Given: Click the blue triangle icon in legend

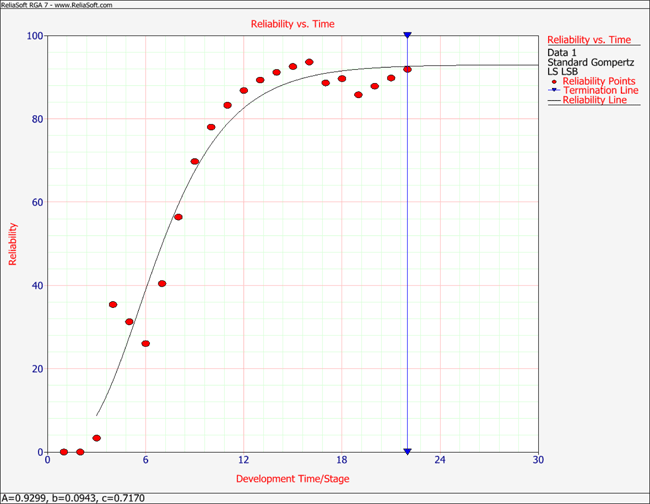Looking at the screenshot, I should 556,91.
